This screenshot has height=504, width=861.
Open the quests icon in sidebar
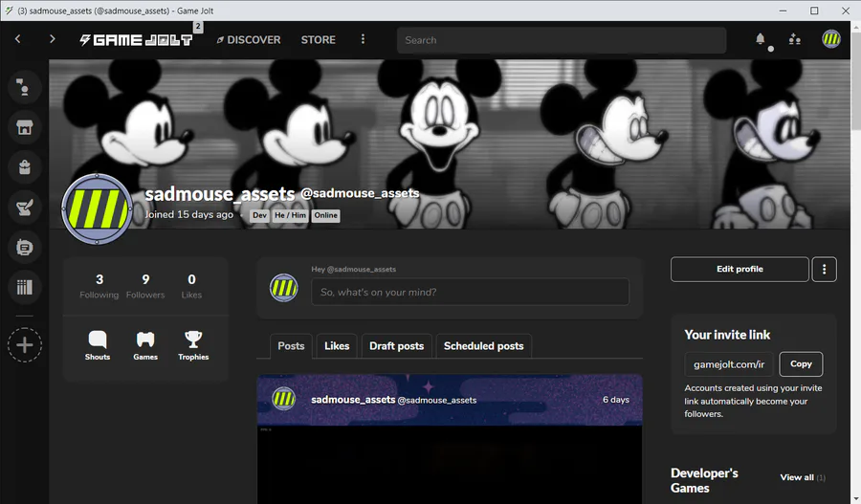click(x=24, y=208)
